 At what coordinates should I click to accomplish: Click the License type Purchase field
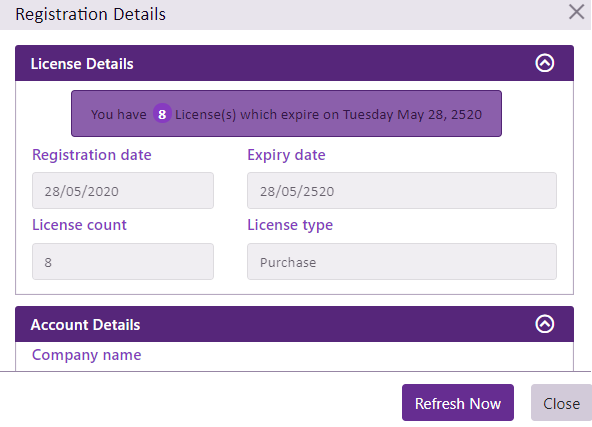[402, 262]
